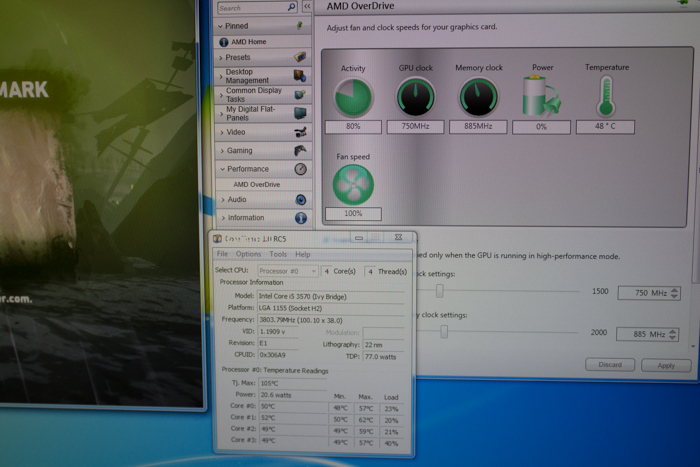This screenshot has width=700, height=467.
Task: Open Select CPU Processor #0 dropdown
Action: coord(288,271)
